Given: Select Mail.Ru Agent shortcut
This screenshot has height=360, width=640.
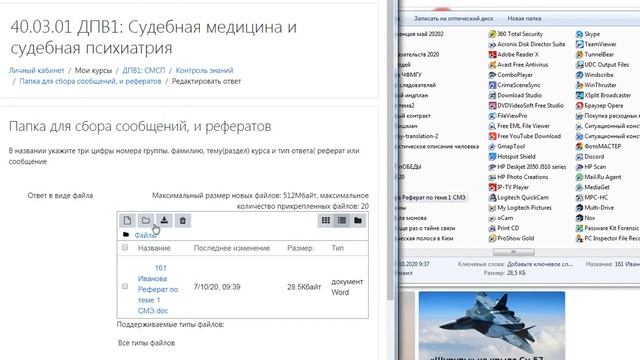Looking at the screenshot, I should click(x=598, y=177).
